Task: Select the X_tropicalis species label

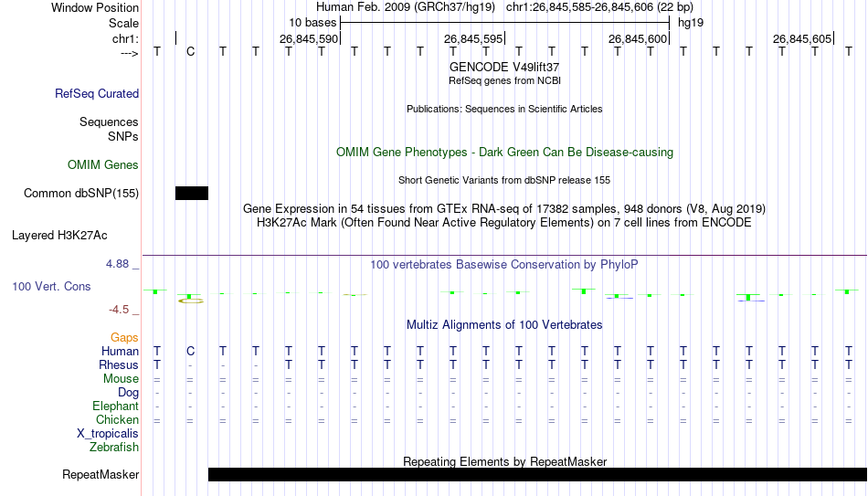Action: [108, 434]
